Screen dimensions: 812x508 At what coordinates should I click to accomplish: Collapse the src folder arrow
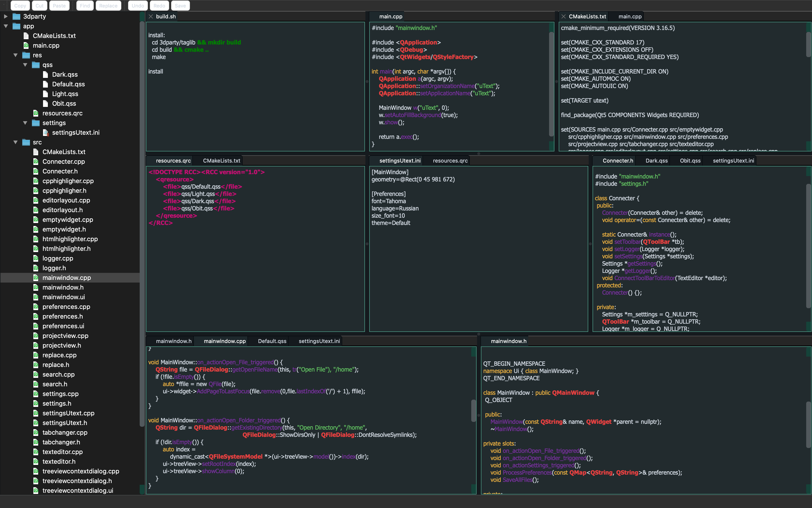click(15, 142)
